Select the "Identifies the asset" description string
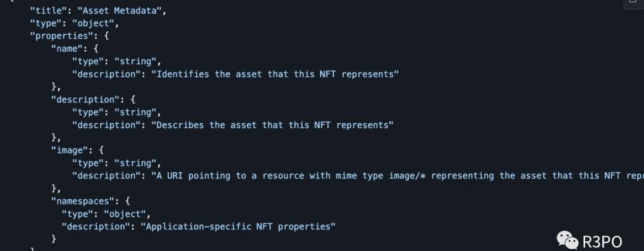The image size is (644, 251). (x=274, y=74)
